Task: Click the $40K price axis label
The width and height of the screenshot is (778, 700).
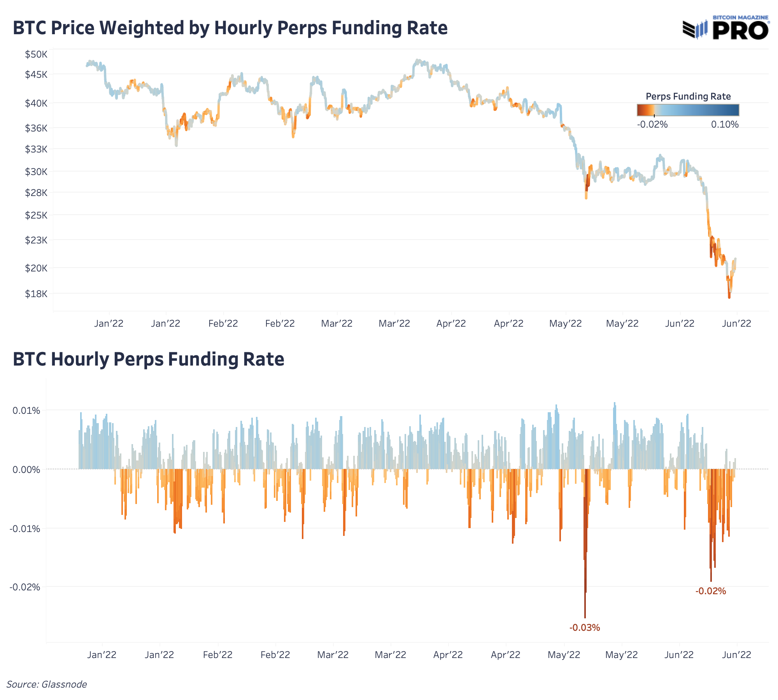Action: tap(36, 103)
